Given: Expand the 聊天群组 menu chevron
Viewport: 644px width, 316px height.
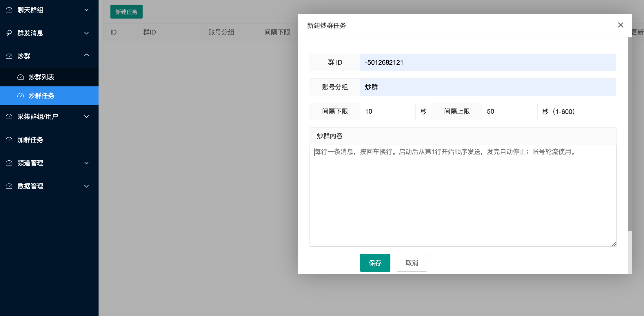Looking at the screenshot, I should click(86, 10).
